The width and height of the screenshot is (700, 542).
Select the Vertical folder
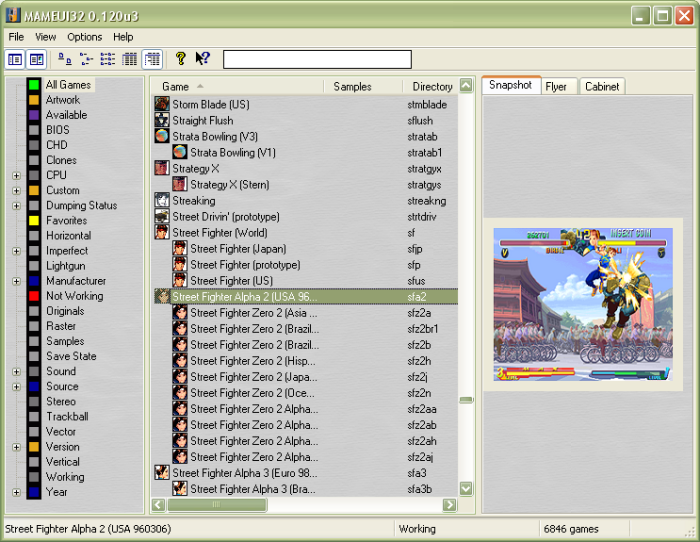[63, 462]
